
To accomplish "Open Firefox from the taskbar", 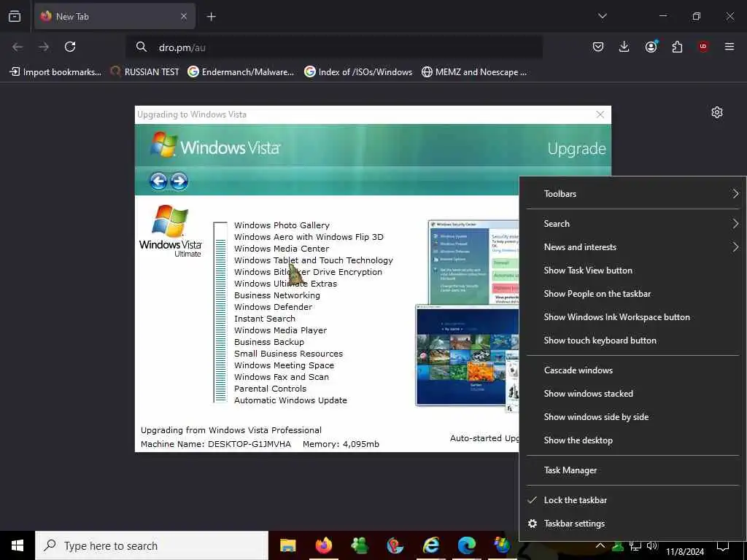I will 324,545.
